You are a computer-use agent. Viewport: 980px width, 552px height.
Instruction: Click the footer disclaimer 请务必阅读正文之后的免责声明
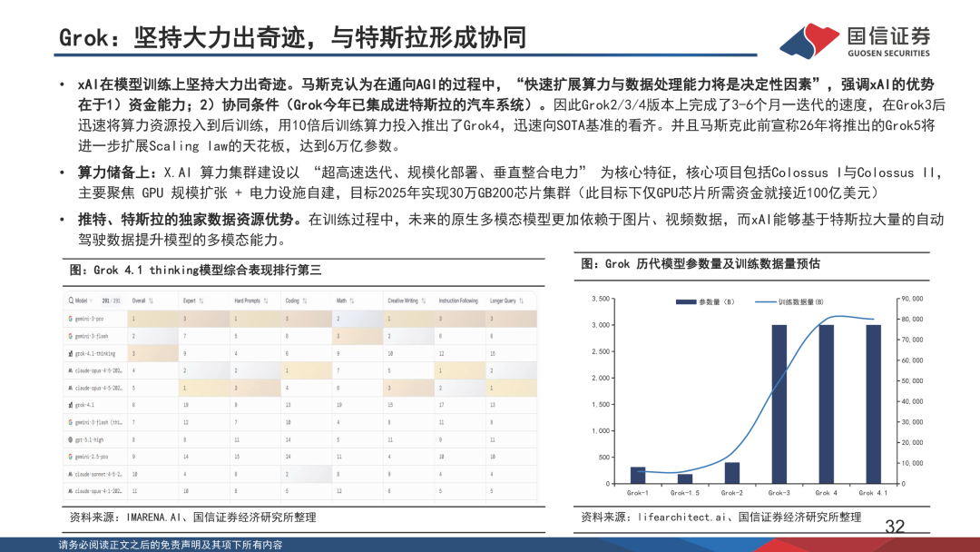[170, 545]
